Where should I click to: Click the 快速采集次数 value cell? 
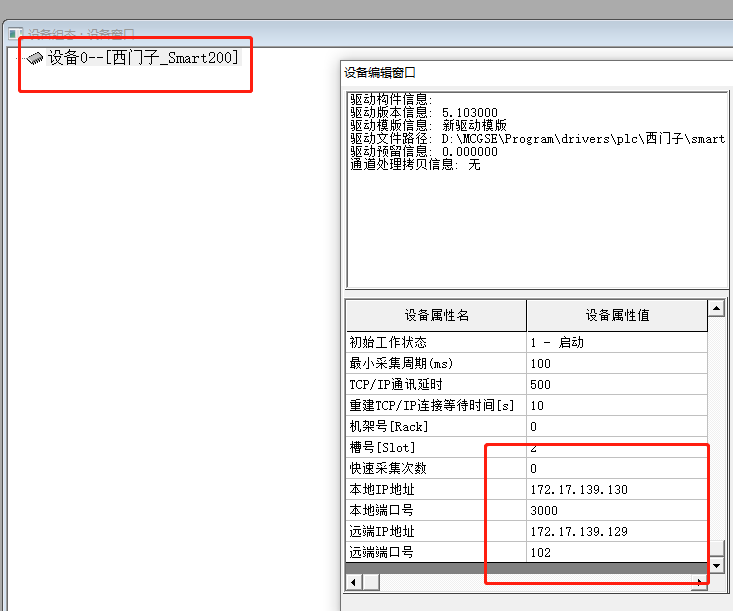[x=617, y=468]
